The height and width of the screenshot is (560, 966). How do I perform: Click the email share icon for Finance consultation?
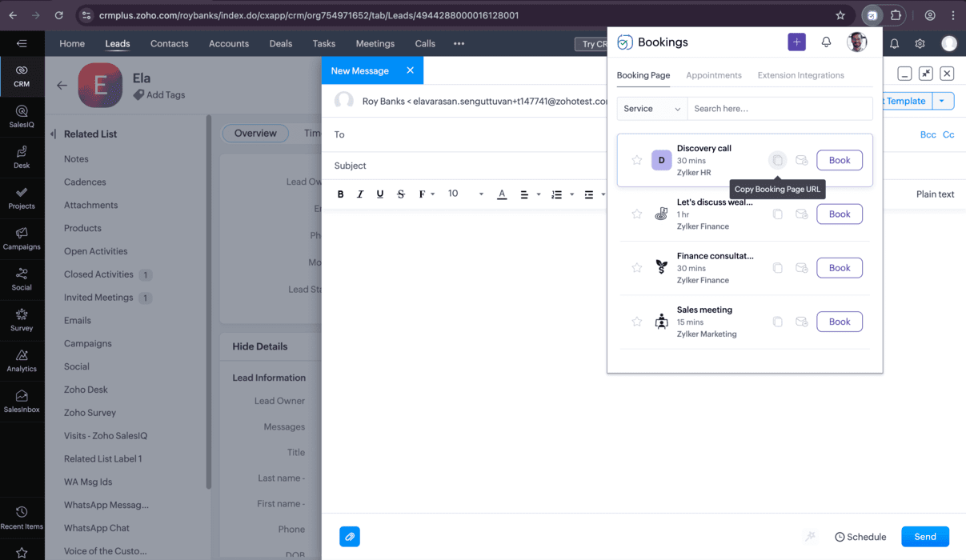tap(801, 268)
